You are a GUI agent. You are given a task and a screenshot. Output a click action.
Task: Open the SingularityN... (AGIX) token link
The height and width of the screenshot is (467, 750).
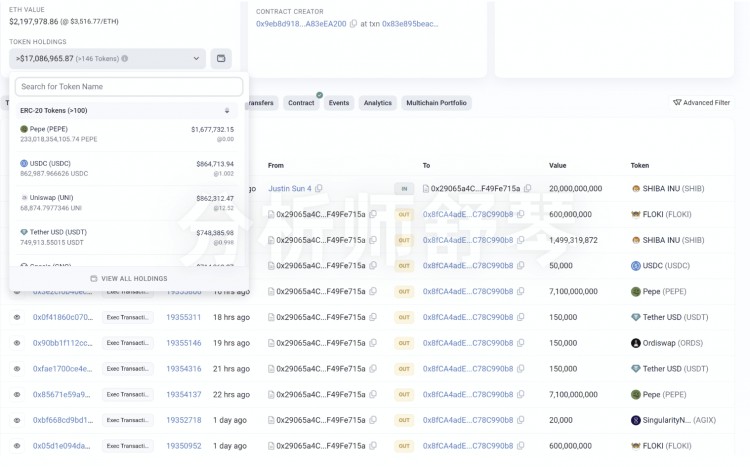[679, 420]
